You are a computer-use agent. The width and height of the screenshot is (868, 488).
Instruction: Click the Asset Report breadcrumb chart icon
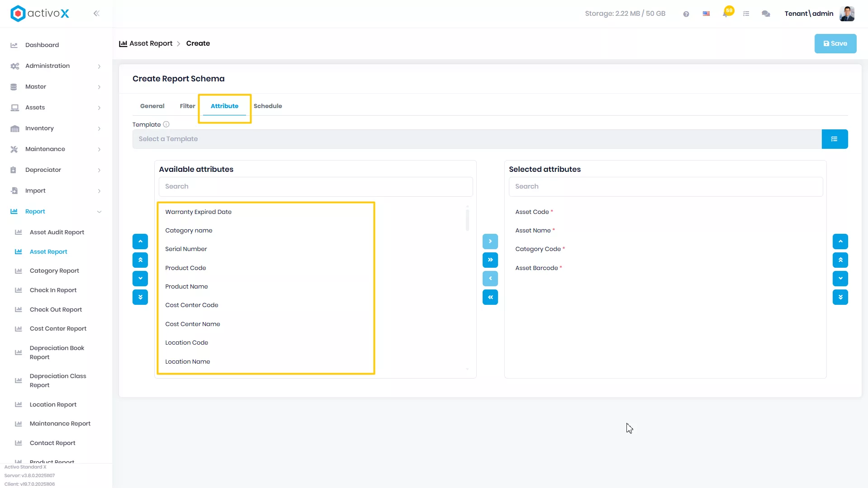[x=123, y=44]
